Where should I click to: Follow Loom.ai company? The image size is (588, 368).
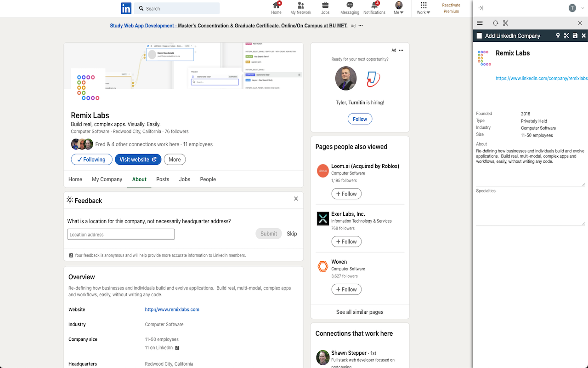click(x=346, y=194)
